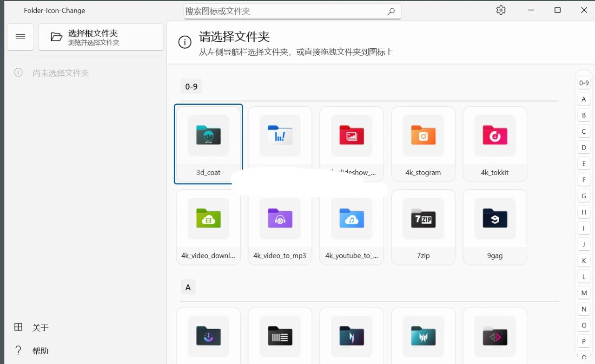
Task: Open app settings via the gear icon
Action: coord(501,10)
